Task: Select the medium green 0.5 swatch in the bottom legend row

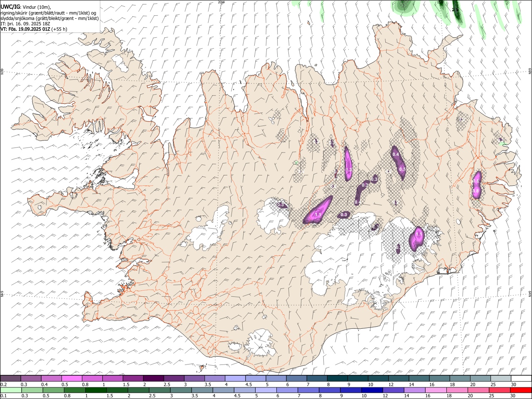Action: click(x=54, y=390)
